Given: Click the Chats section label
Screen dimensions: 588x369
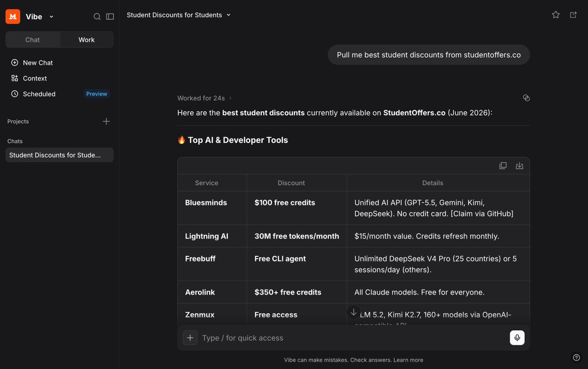Looking at the screenshot, I should click(15, 141).
